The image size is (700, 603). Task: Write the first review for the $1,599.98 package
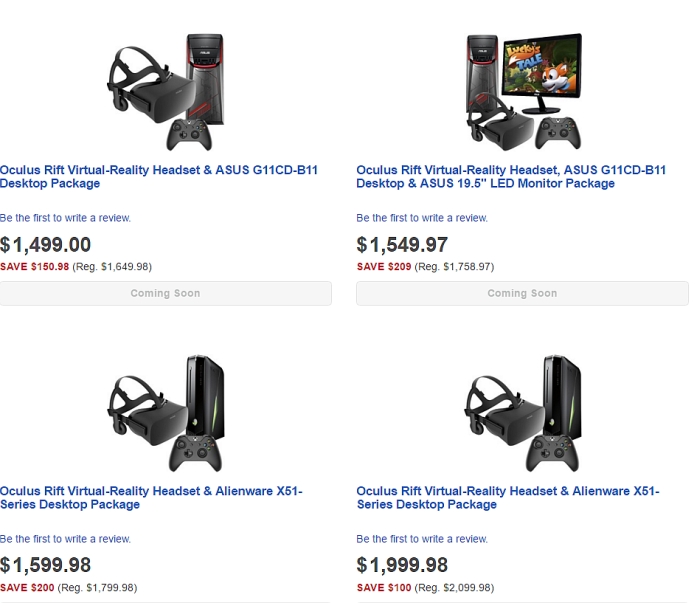pos(66,539)
